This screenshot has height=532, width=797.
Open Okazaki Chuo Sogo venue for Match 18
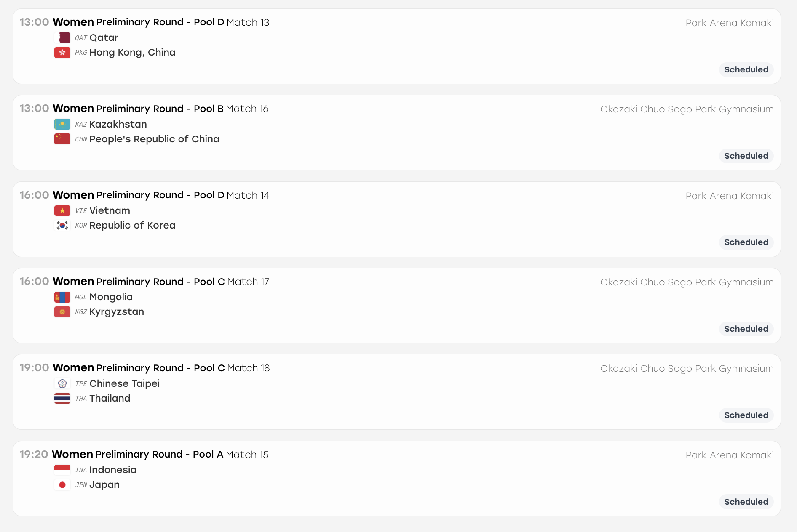tap(687, 368)
